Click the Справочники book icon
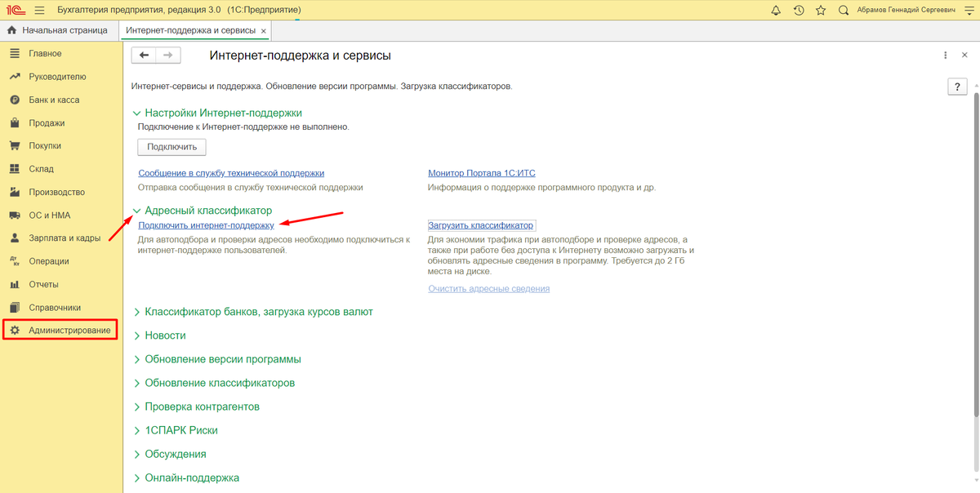 [x=14, y=308]
